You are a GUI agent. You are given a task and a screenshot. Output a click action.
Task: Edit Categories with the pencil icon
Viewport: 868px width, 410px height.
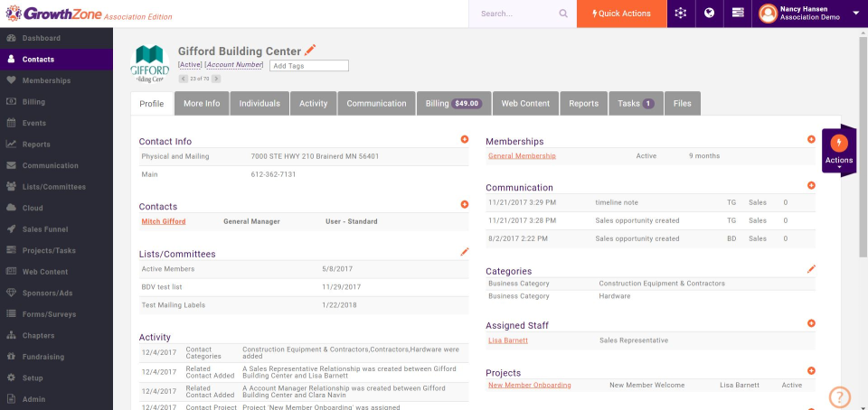click(x=811, y=269)
